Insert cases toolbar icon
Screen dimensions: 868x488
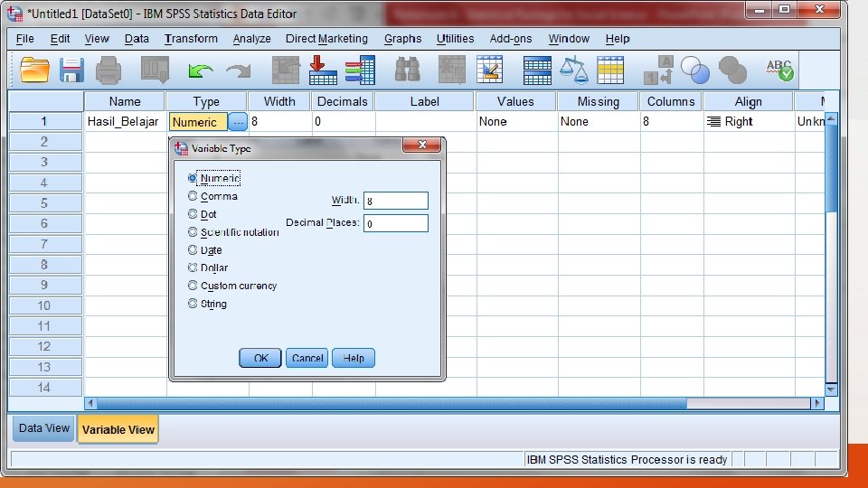click(452, 70)
